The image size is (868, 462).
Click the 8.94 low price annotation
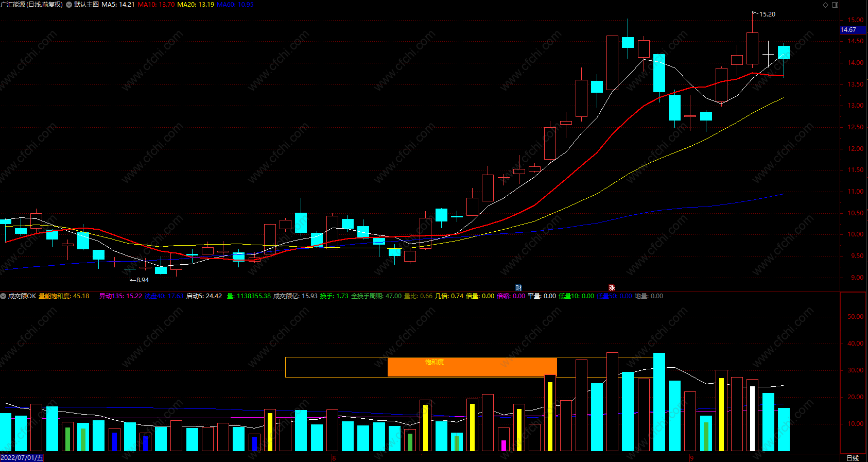pyautogui.click(x=143, y=280)
